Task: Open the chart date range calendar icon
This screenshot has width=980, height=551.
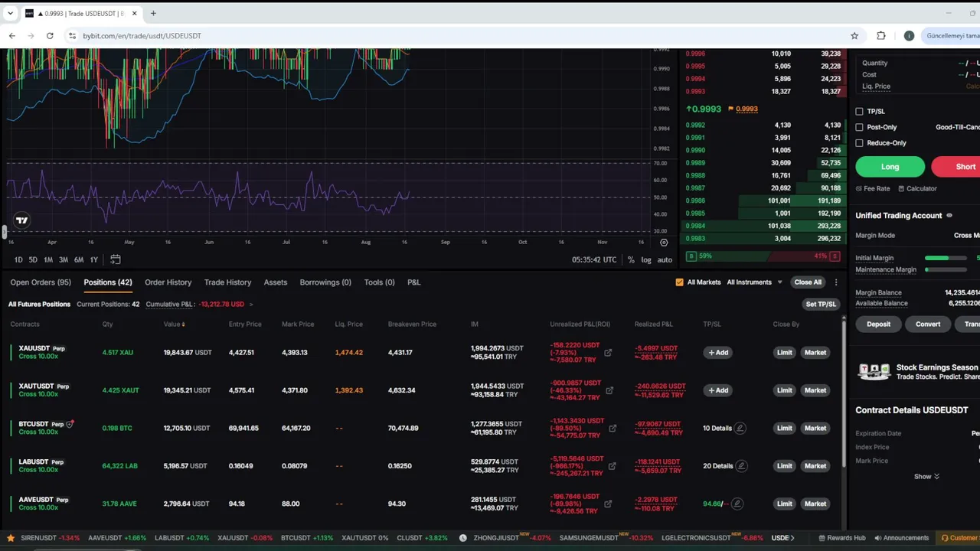Action: tap(116, 259)
